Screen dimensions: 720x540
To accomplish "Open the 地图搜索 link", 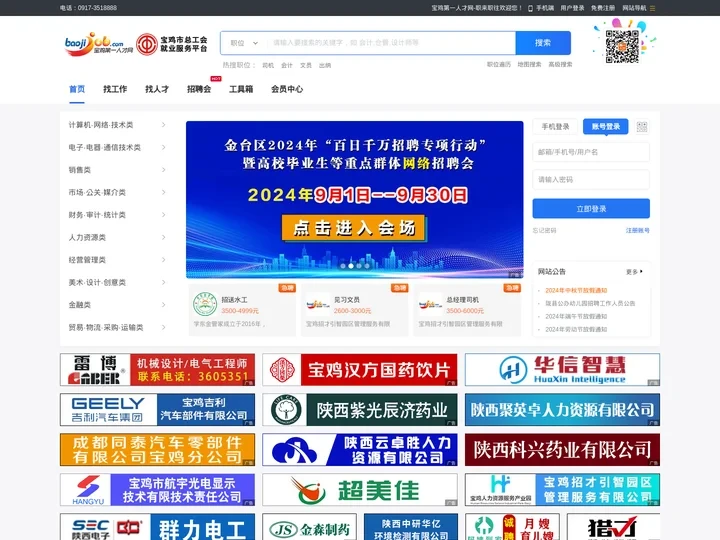I will [529, 65].
